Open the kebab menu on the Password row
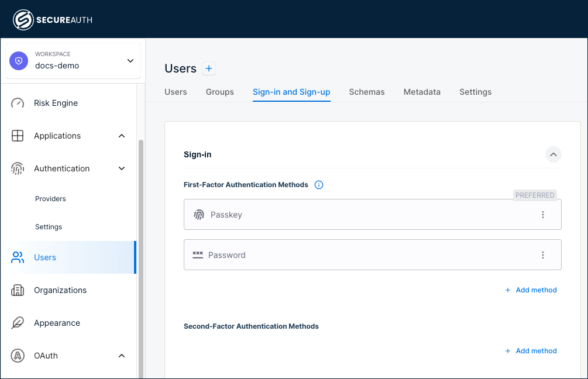 point(543,254)
